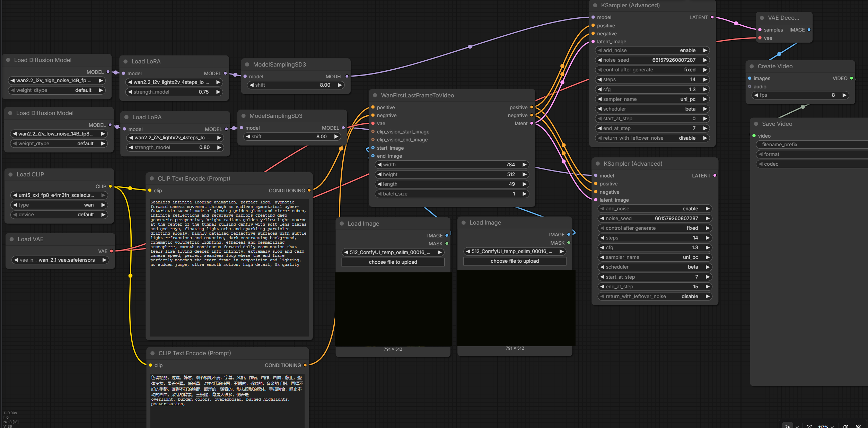Viewport: 868px width, 428px height.
Task: Click the left arrow to decrease height 512
Action: 379,174
